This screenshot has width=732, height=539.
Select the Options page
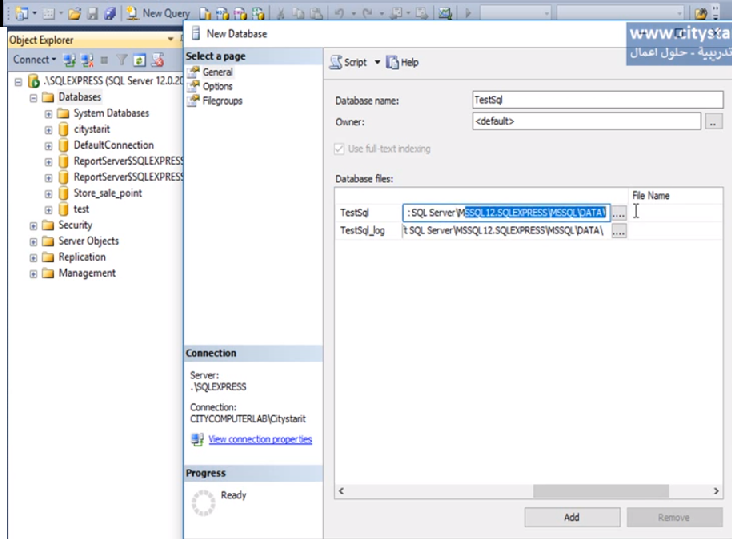(217, 87)
